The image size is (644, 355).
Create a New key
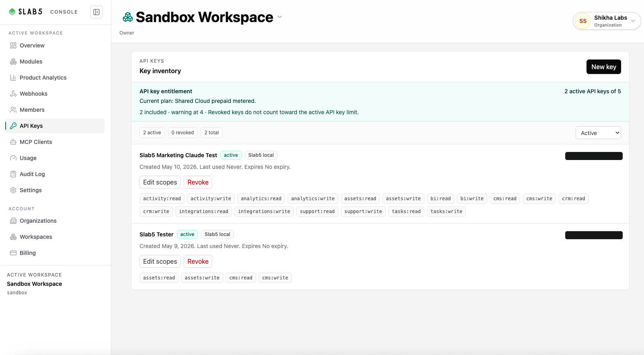(603, 67)
